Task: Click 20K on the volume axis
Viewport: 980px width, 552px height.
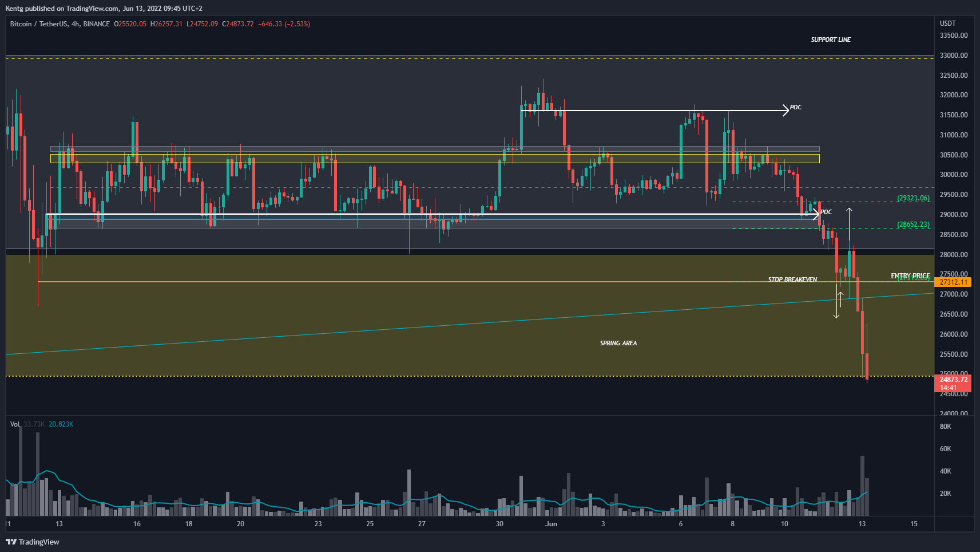Action: point(945,494)
